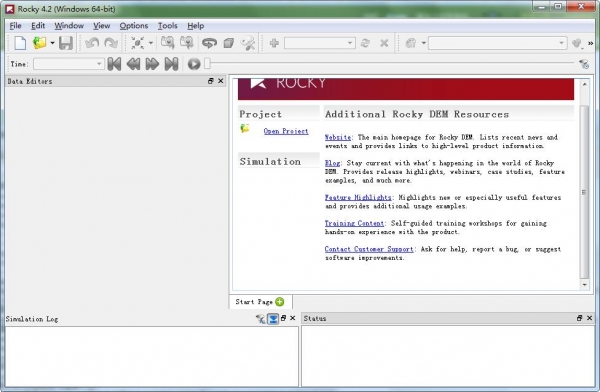Click the refresh arrows toolbar icon
The height and width of the screenshot is (392, 600).
(x=365, y=43)
